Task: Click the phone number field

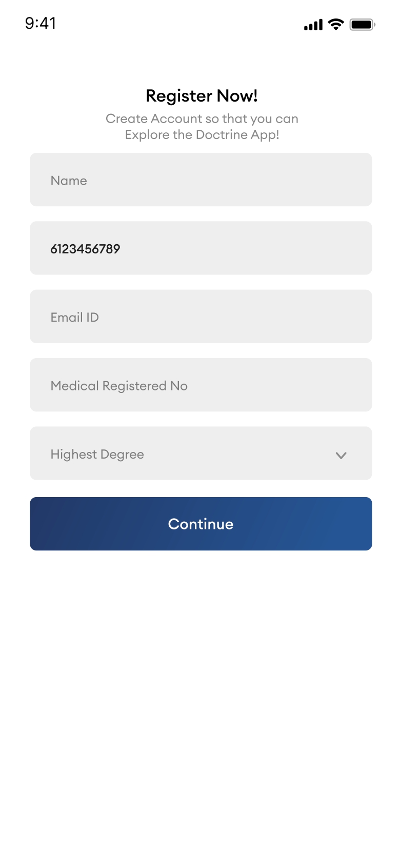Action: point(200,248)
